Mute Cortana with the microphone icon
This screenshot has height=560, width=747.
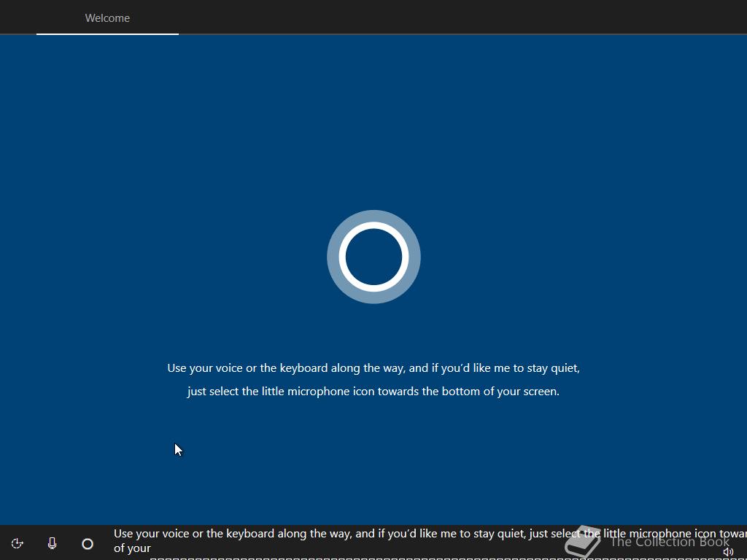[x=52, y=543]
